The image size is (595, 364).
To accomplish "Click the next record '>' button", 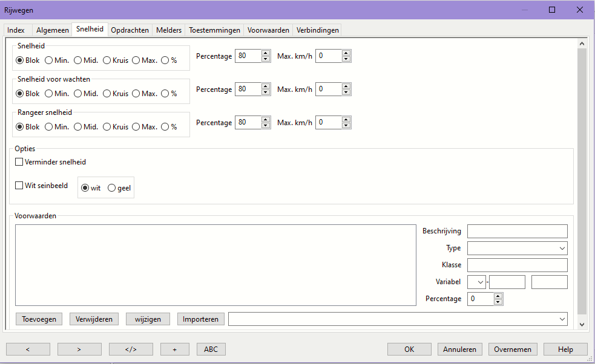I will (79, 349).
